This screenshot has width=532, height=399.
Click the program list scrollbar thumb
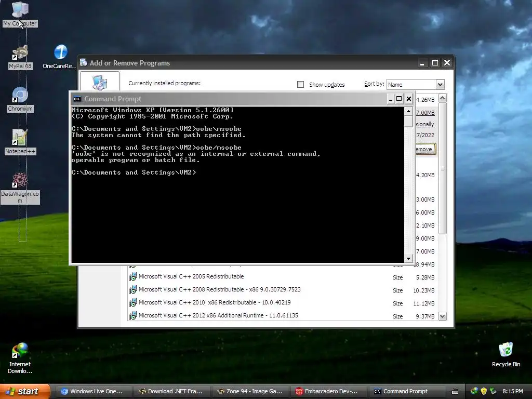pyautogui.click(x=443, y=168)
